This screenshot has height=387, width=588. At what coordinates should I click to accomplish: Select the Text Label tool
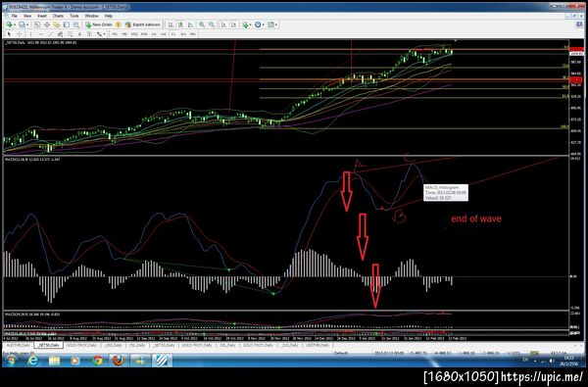click(89, 34)
